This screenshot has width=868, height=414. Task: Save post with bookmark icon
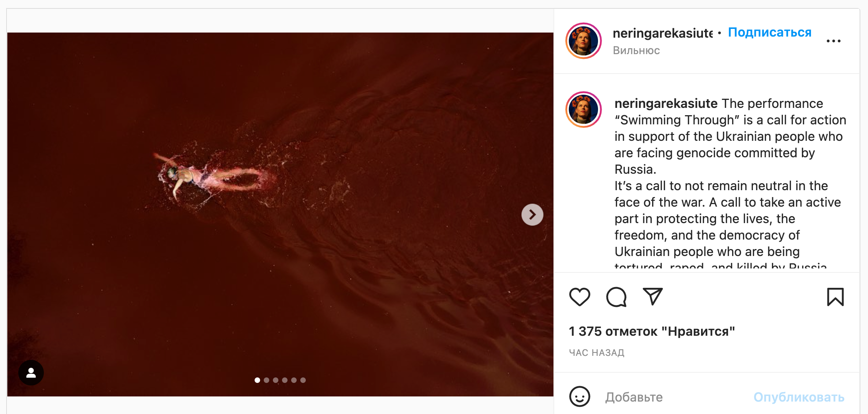click(835, 297)
